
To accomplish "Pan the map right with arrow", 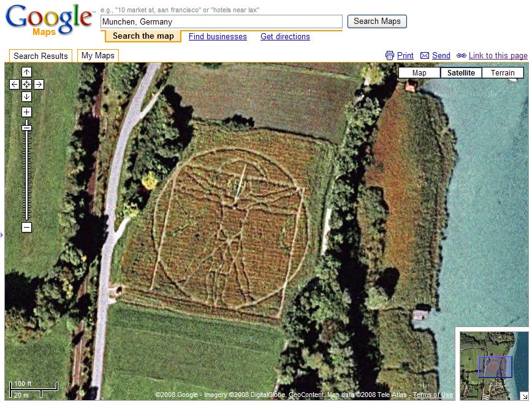I will click(x=39, y=84).
